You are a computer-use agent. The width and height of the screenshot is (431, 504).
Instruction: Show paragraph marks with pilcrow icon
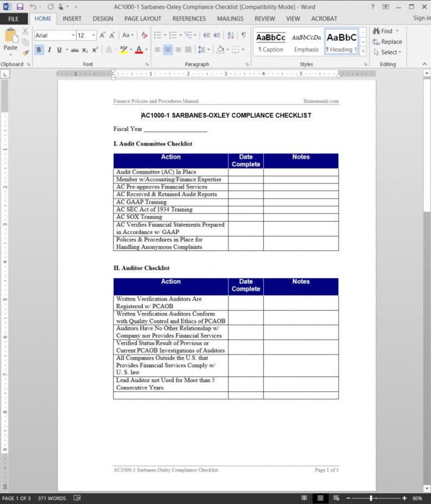[244, 35]
